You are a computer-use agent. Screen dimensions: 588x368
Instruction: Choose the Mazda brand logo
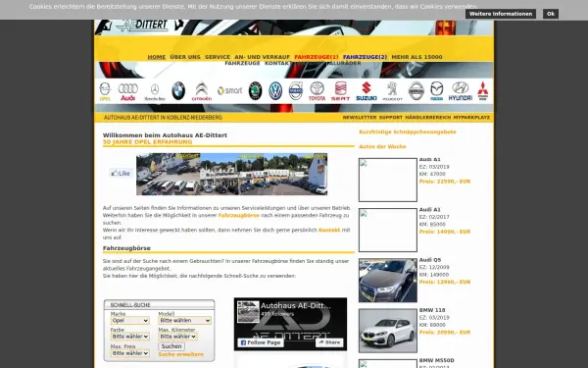point(436,91)
